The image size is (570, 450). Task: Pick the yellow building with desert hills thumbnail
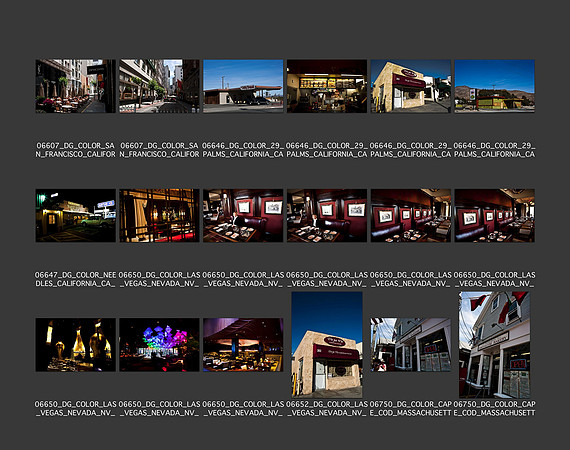(x=494, y=86)
